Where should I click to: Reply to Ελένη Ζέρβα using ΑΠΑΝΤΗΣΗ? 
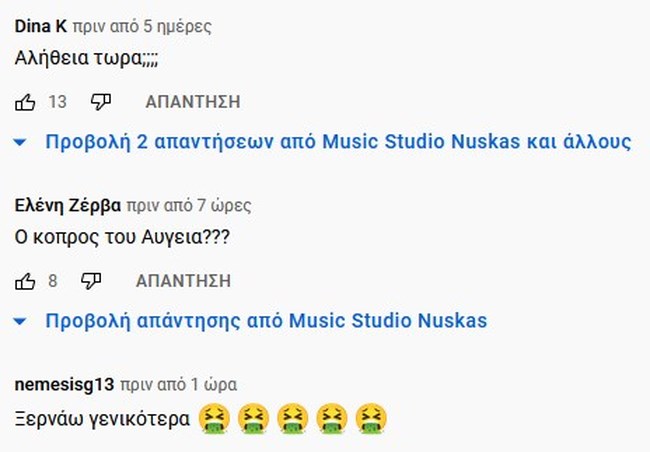[x=183, y=281]
